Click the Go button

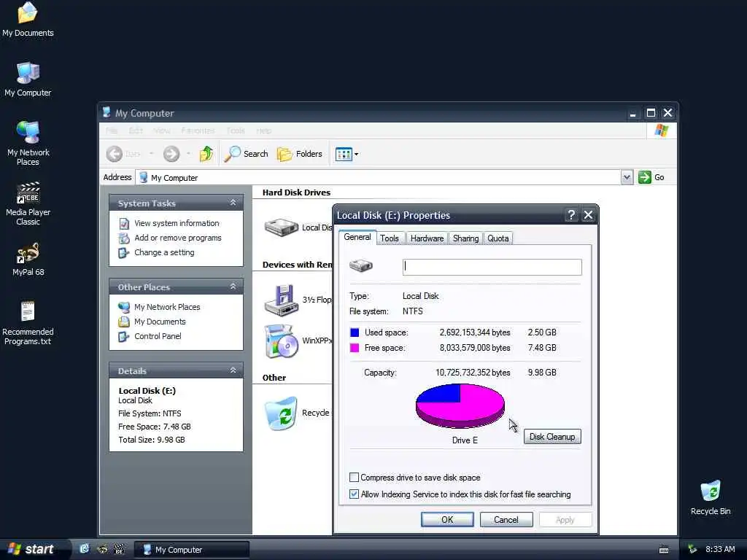(x=651, y=177)
